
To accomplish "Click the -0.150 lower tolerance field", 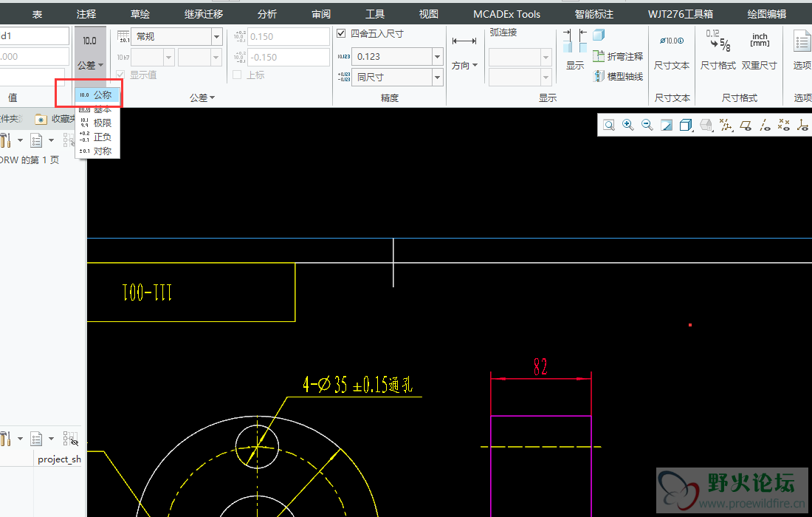I will point(289,57).
